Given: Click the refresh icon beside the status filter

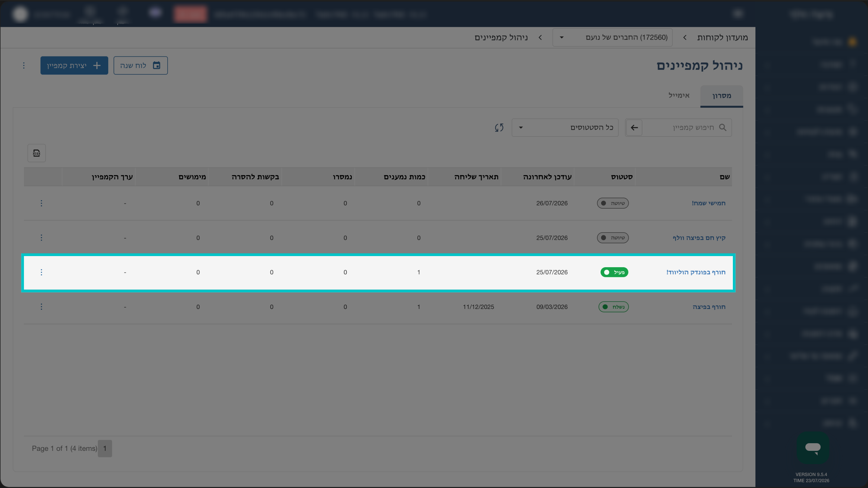Looking at the screenshot, I should point(499,127).
